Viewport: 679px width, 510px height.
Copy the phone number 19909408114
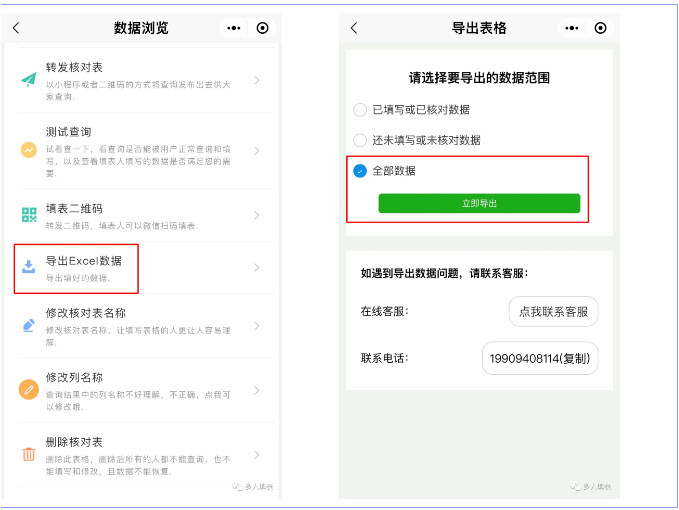click(x=540, y=358)
